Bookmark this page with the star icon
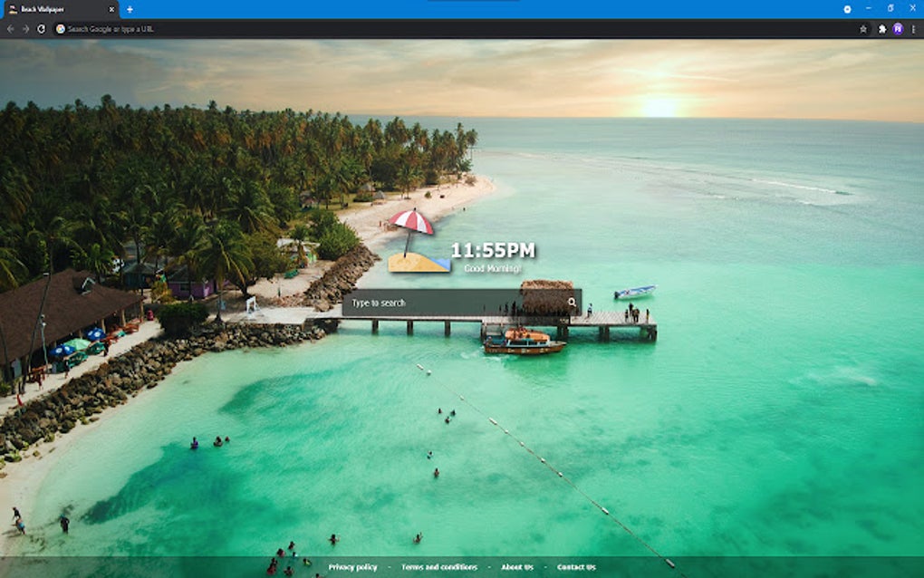 click(x=862, y=28)
